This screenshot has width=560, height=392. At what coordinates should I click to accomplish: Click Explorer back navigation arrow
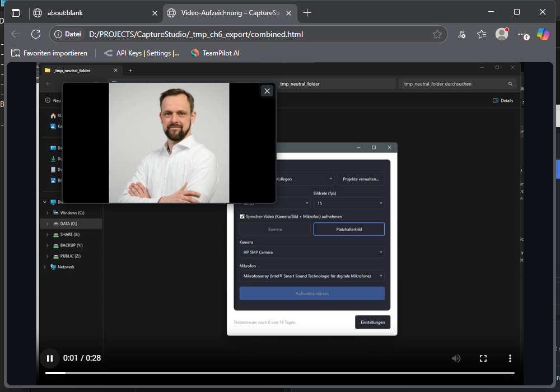(x=48, y=84)
